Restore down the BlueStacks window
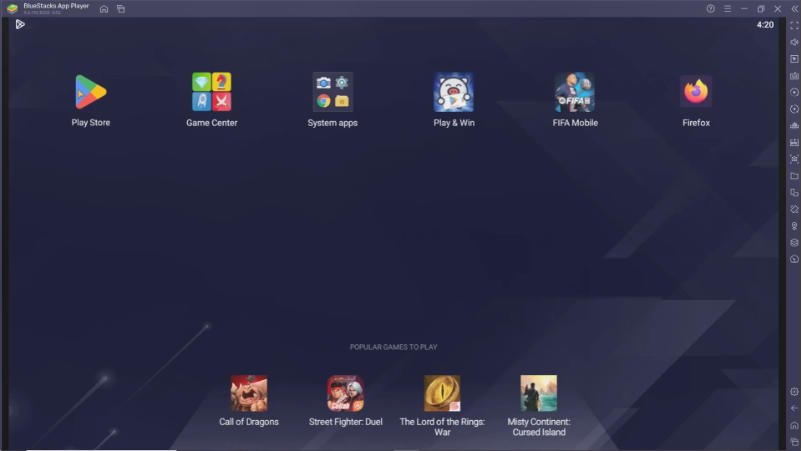This screenshot has height=451, width=802. [761, 9]
